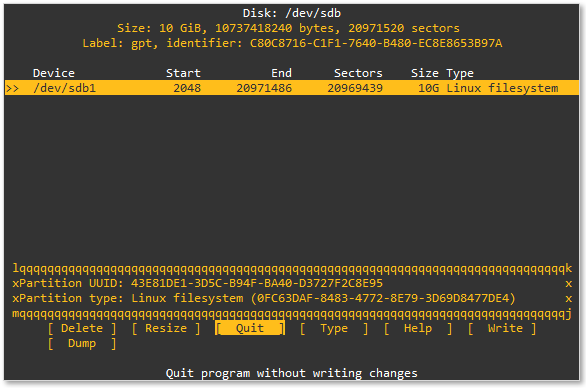Click the Partition UUID line
This screenshot has height=388, width=586.
197,283
